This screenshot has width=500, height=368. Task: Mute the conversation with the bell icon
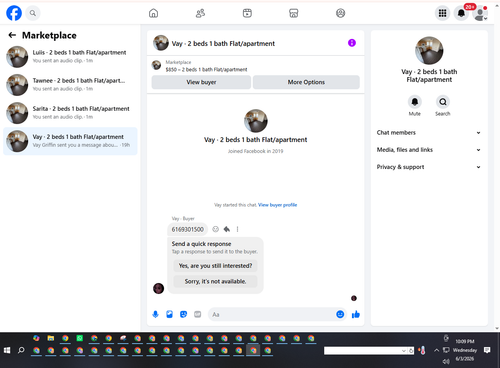pos(415,102)
